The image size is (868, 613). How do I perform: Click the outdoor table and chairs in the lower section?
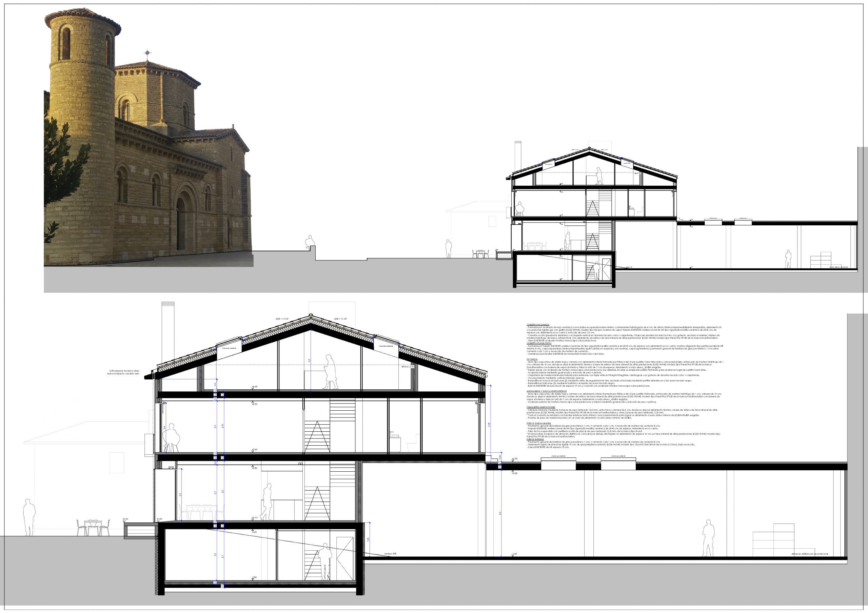pyautogui.click(x=93, y=528)
